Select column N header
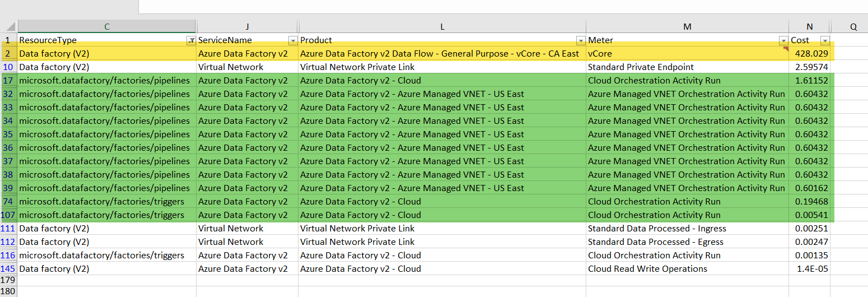Viewport: 868px width, 297px height. (x=809, y=27)
